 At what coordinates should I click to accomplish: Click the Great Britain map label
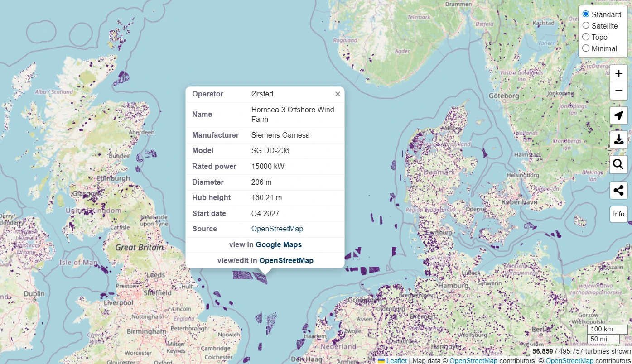coord(139,247)
